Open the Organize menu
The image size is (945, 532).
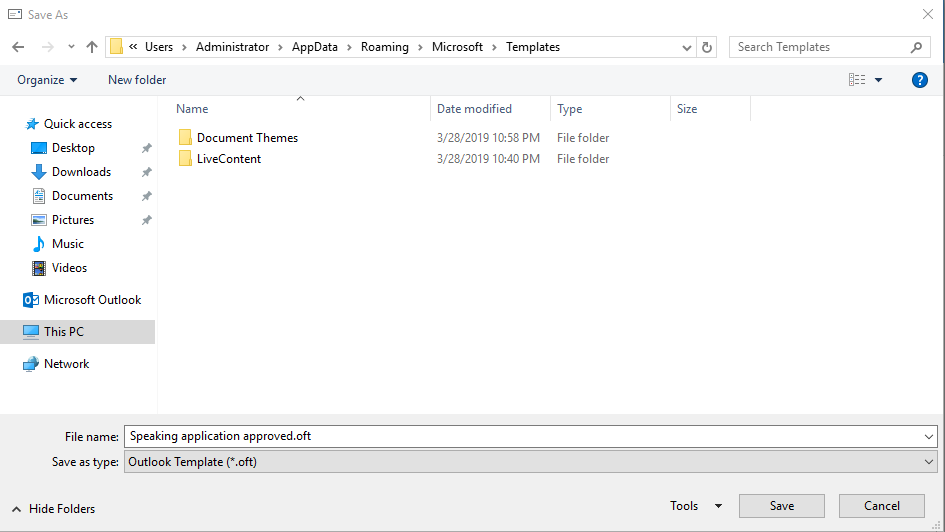pos(47,80)
